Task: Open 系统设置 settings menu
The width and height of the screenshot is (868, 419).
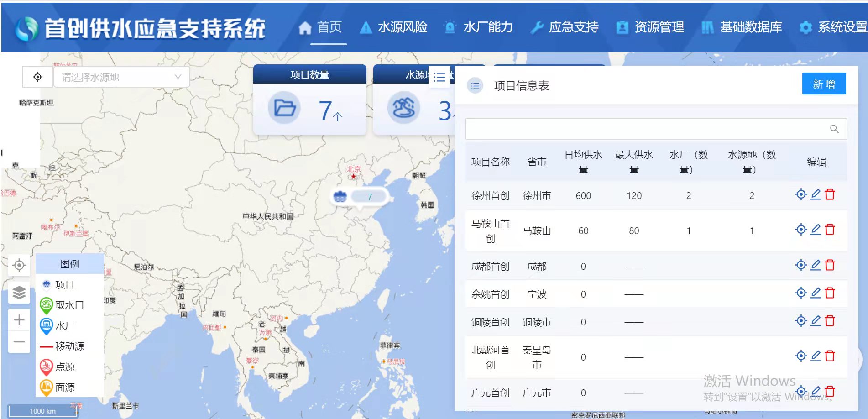Action: point(833,27)
